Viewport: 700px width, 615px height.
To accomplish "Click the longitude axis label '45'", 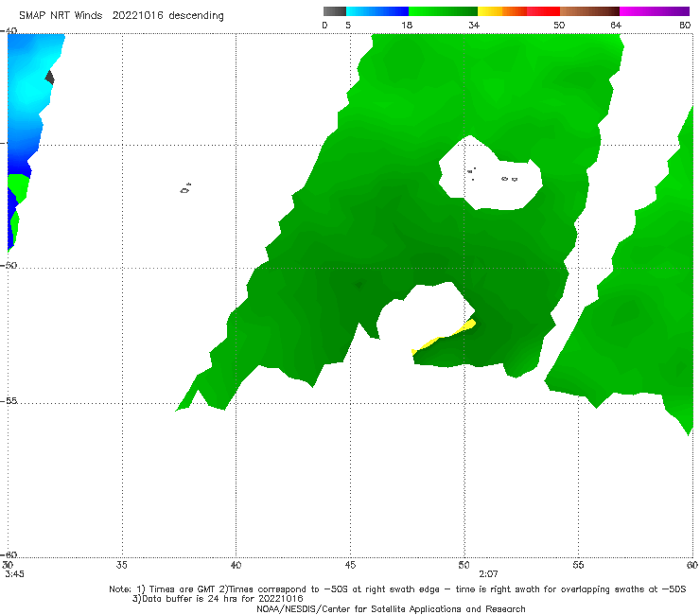I will tap(350, 565).
